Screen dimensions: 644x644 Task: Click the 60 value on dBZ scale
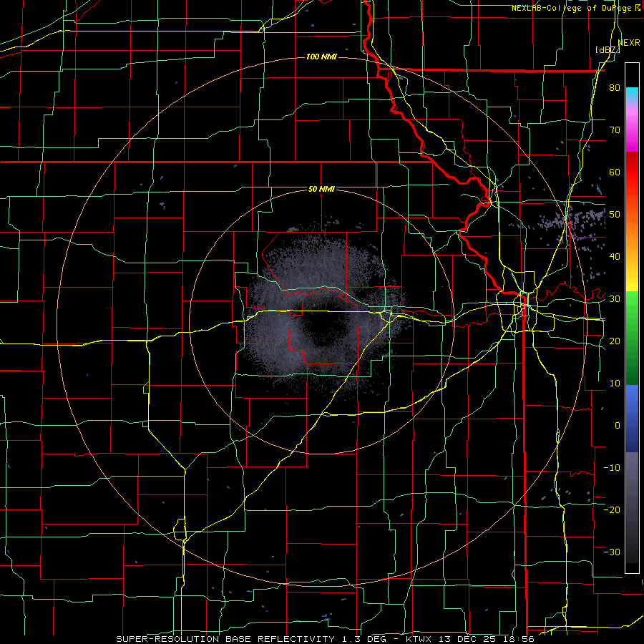[x=615, y=172]
